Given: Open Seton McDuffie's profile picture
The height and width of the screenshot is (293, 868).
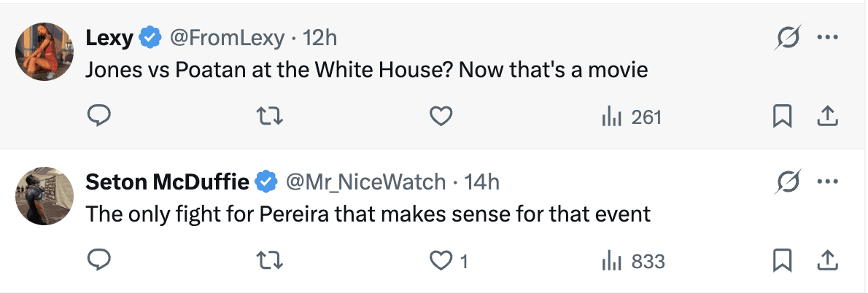Looking at the screenshot, I should [x=44, y=195].
